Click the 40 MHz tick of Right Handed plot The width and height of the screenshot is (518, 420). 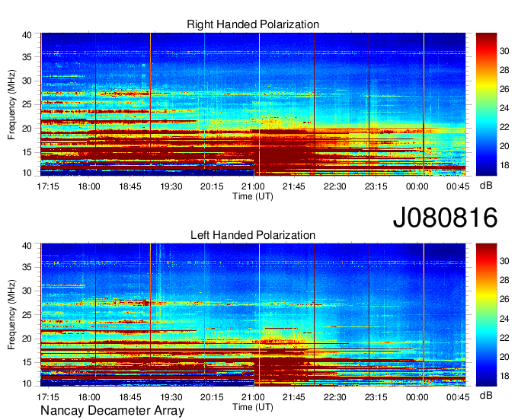(x=27, y=35)
